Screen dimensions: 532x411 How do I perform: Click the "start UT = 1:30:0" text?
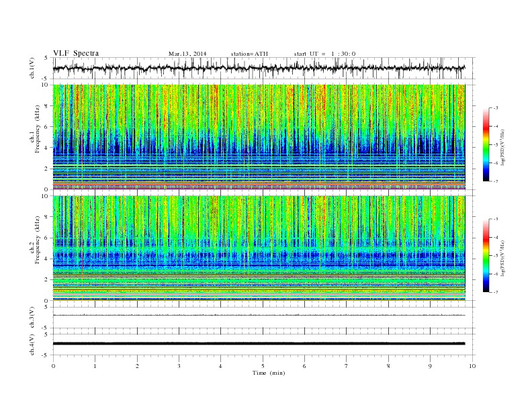coord(324,54)
